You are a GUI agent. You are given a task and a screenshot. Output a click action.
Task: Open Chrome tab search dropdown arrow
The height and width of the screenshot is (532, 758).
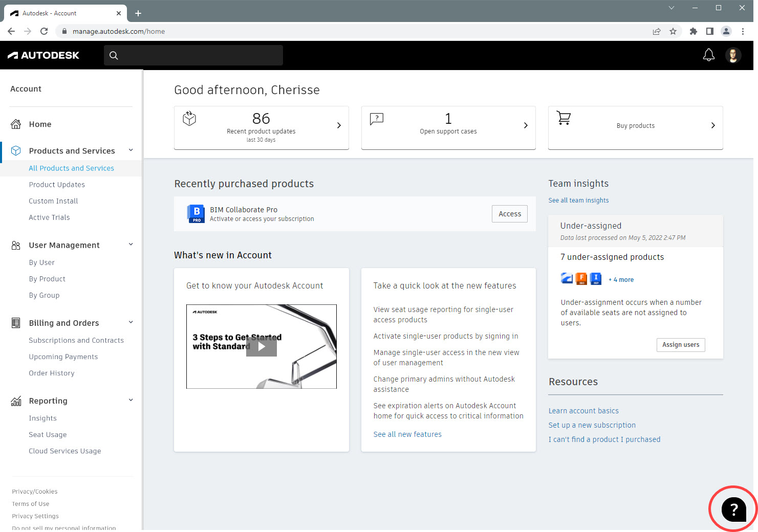click(x=672, y=8)
